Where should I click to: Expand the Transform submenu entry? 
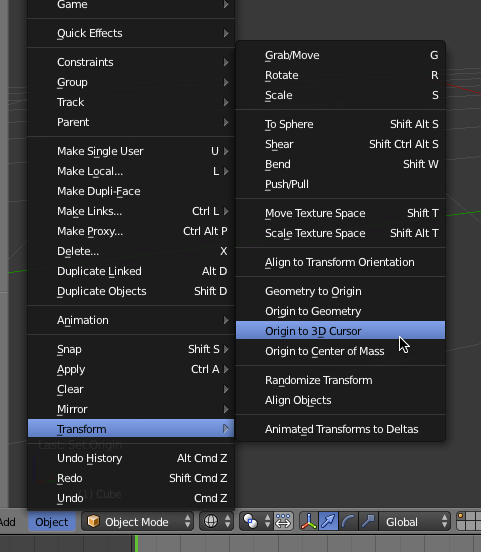[131, 429]
